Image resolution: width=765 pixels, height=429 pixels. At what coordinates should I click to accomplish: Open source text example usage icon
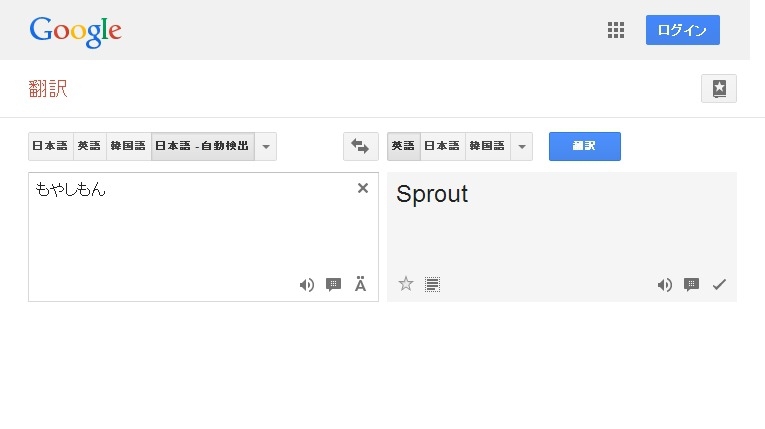334,285
